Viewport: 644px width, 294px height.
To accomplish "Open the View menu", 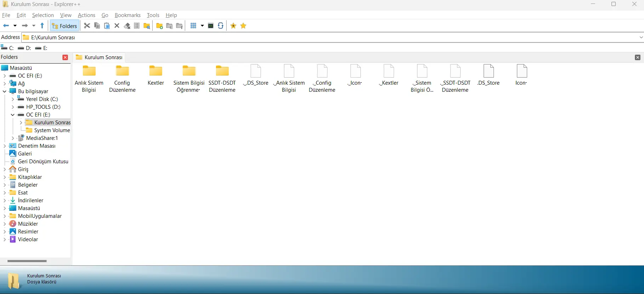I will [x=66, y=15].
